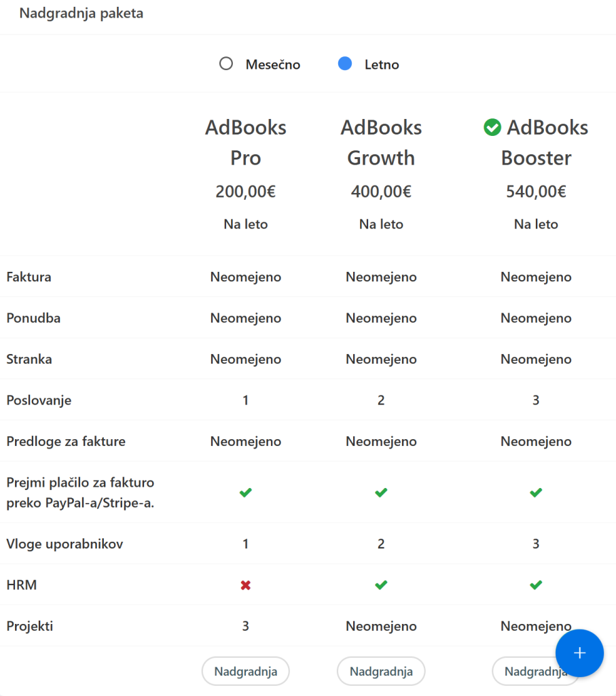Click the Faktura row label
616x696 pixels.
[x=29, y=277]
